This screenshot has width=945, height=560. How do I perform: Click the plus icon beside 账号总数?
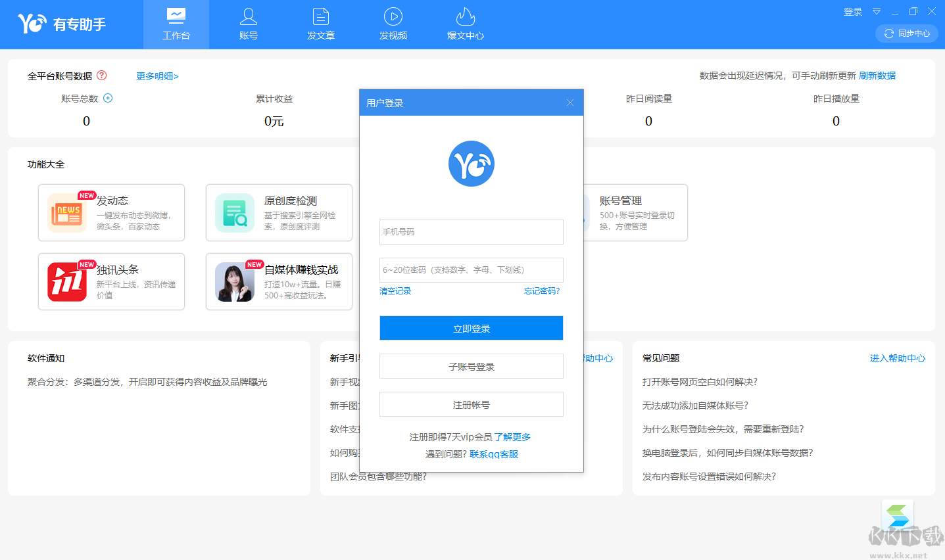[109, 99]
